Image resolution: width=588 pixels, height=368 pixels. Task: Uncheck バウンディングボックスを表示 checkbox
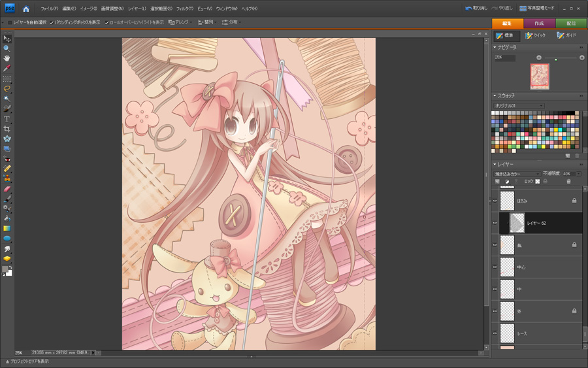tap(52, 22)
